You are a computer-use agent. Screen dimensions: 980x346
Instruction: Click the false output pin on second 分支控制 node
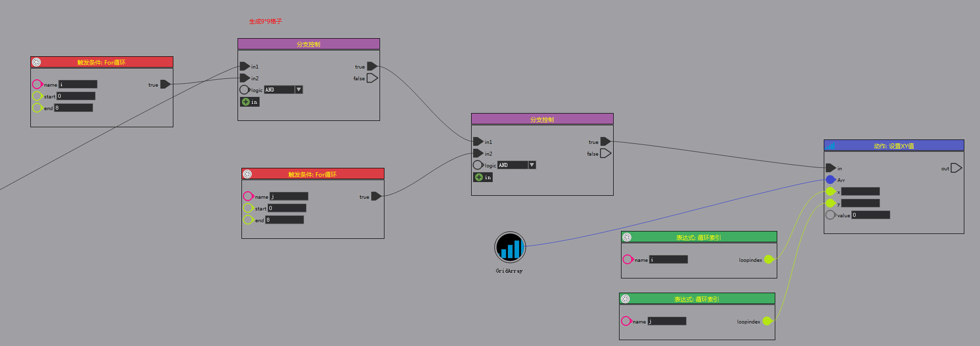tap(605, 153)
